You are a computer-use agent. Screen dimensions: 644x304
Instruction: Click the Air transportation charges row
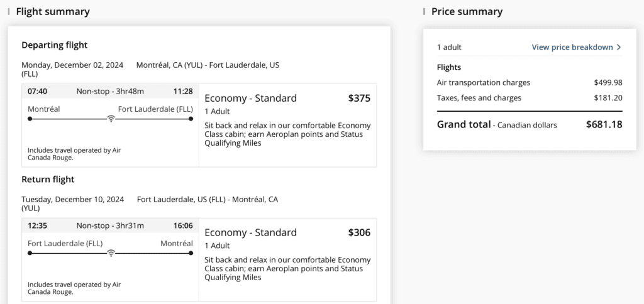tap(484, 82)
